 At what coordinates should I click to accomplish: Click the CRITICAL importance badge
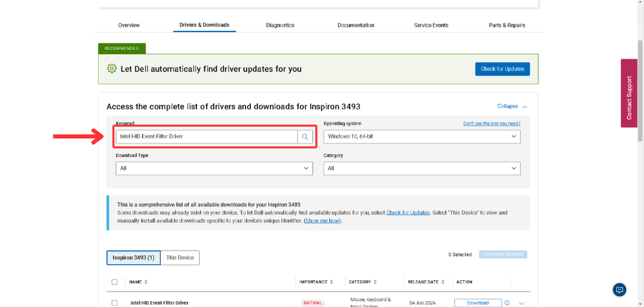pyautogui.click(x=312, y=303)
